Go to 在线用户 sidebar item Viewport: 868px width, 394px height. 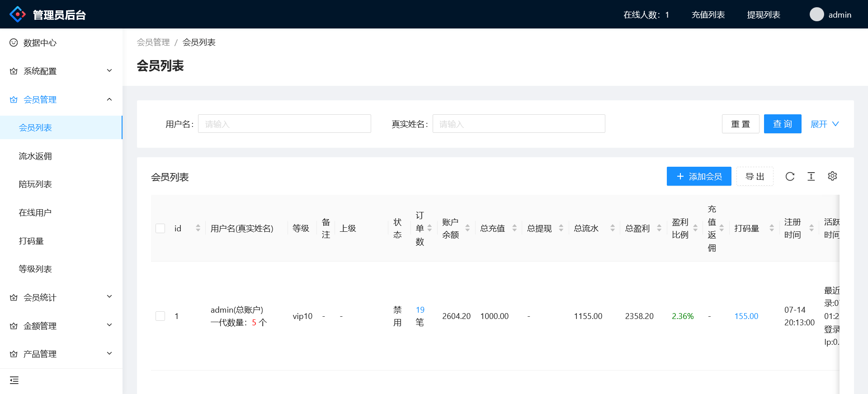click(35, 213)
